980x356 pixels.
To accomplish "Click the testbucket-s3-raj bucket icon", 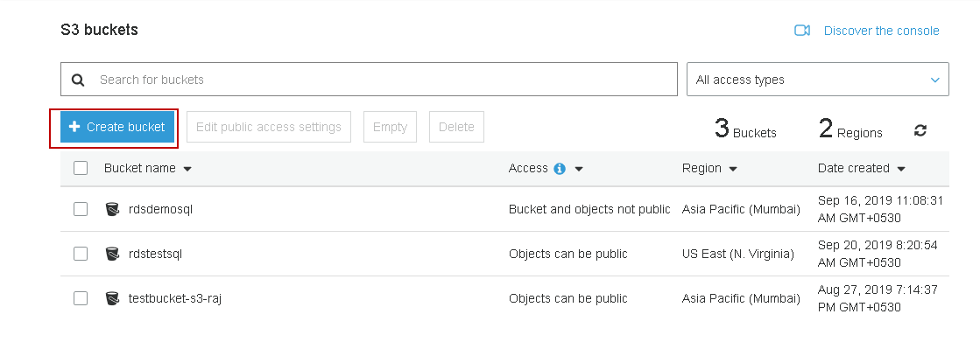I will (112, 298).
